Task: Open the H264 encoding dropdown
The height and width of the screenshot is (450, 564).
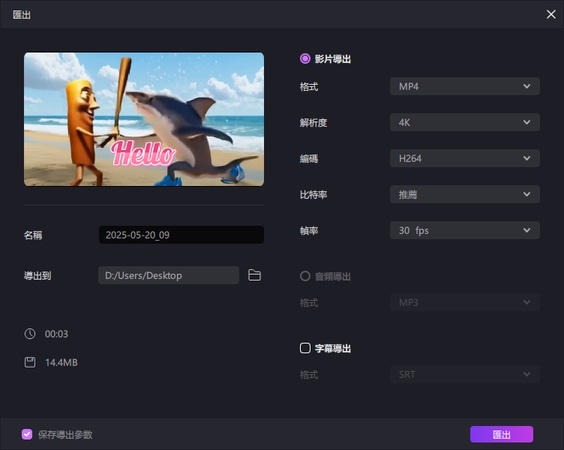Action: click(x=465, y=158)
